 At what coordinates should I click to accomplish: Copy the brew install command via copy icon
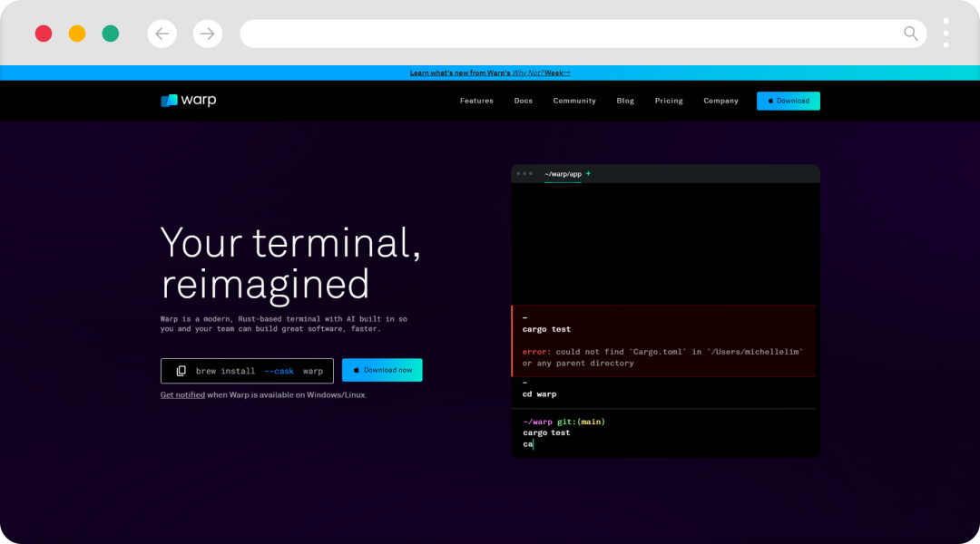tap(181, 371)
